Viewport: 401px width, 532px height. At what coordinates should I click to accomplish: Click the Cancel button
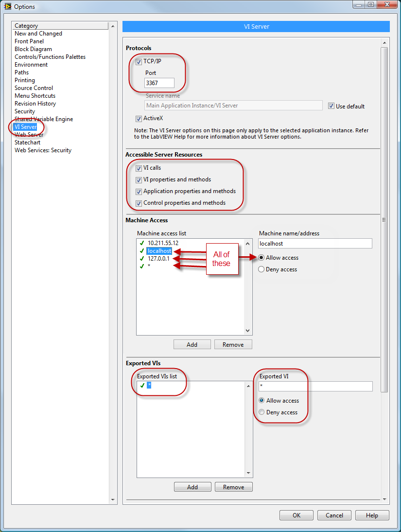(334, 515)
